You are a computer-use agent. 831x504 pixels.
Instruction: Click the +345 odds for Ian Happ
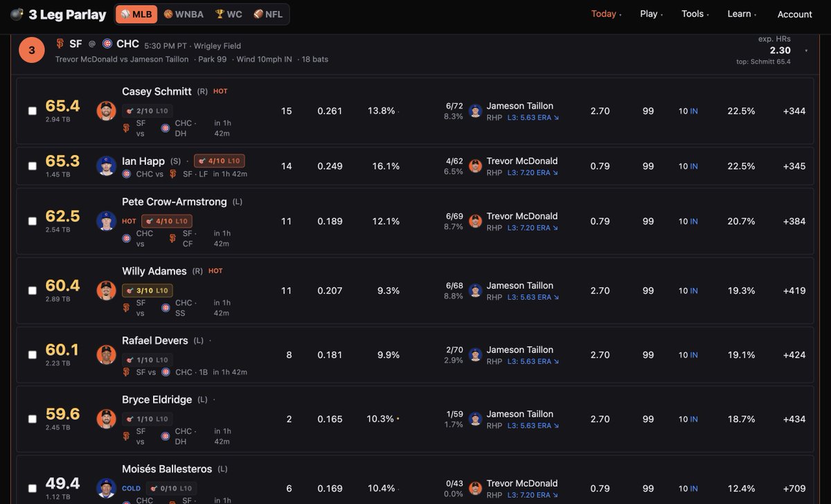pos(794,166)
